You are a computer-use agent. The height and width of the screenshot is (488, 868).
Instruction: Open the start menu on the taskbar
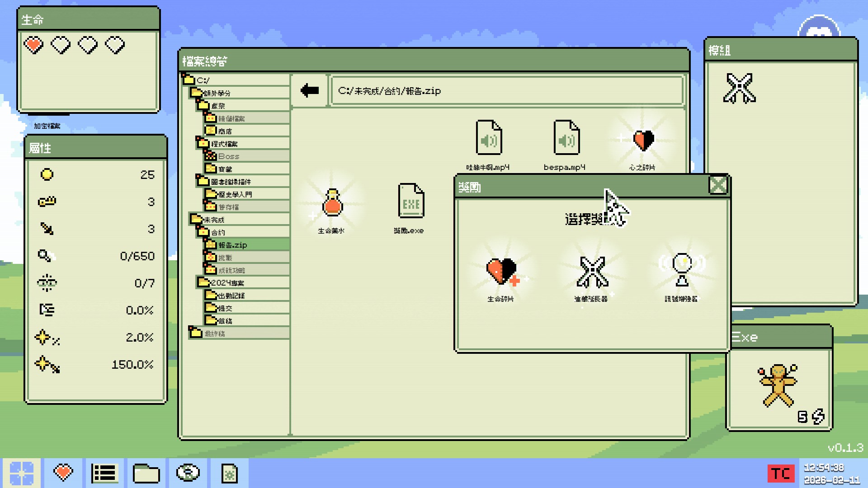coord(21,473)
